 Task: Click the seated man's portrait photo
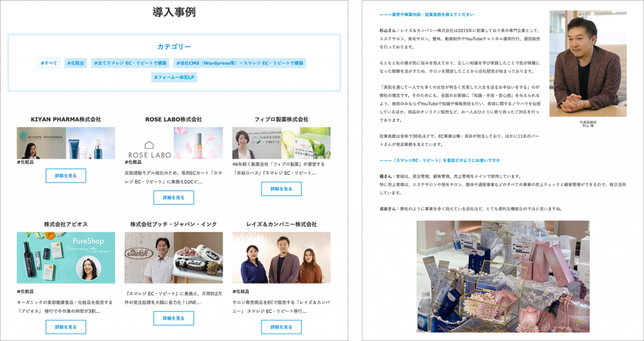point(588,64)
